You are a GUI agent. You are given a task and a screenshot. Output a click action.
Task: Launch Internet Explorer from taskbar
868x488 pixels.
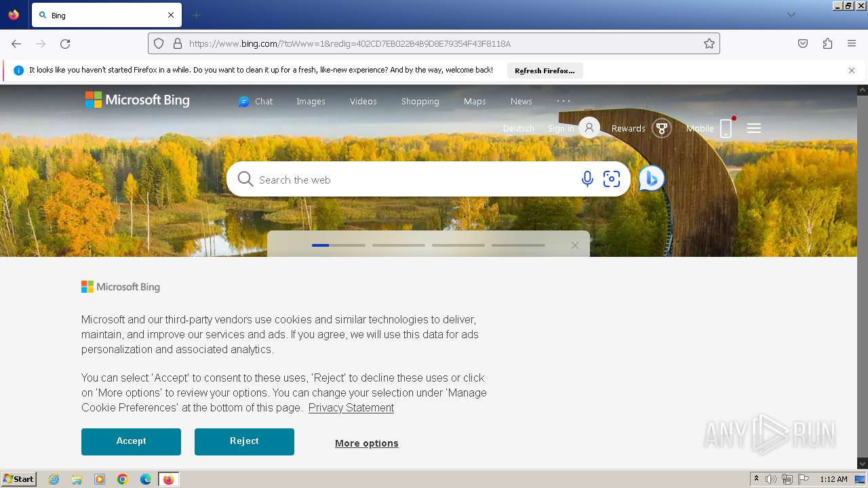click(x=54, y=479)
